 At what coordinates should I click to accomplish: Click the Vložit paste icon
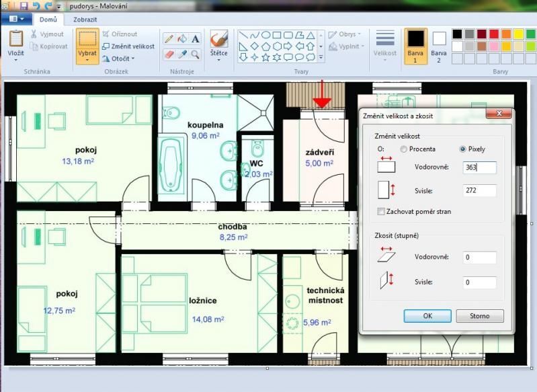point(15,39)
